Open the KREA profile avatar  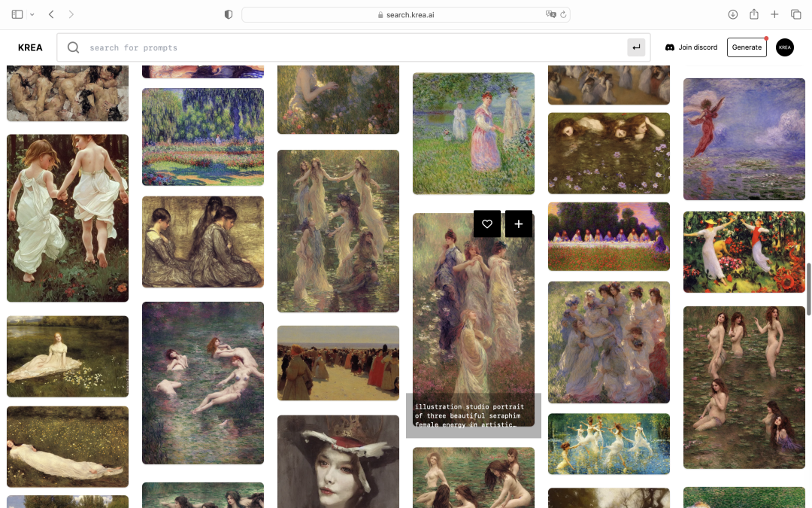click(x=785, y=47)
